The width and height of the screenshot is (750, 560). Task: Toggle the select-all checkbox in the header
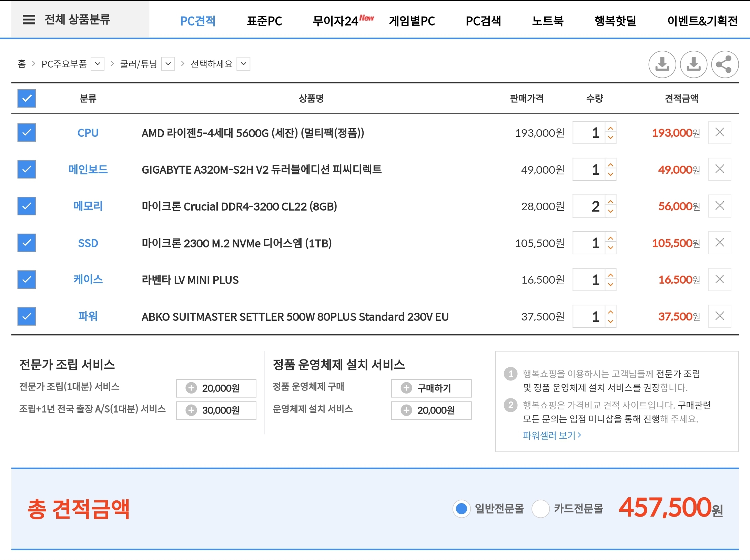tap(27, 99)
